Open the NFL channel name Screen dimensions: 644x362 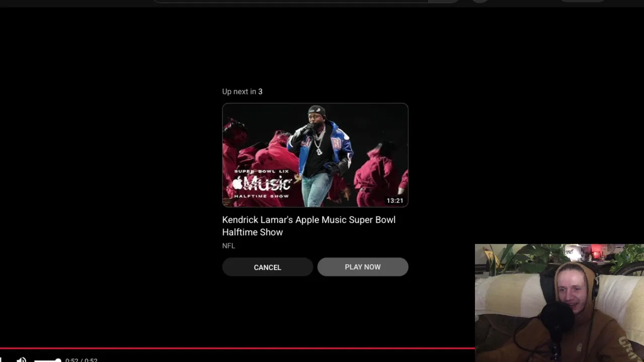[228, 245]
